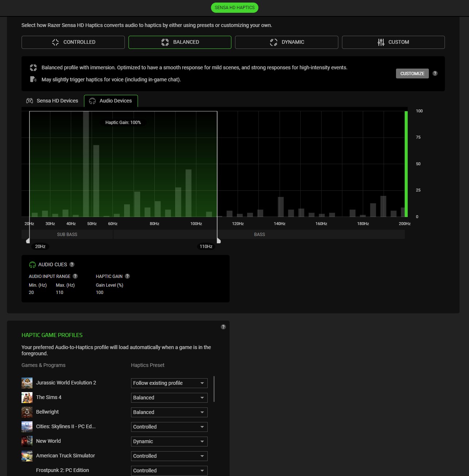Click the maximum frequency handle at 110Hz
The width and height of the screenshot is (469, 476).
tap(219, 241)
